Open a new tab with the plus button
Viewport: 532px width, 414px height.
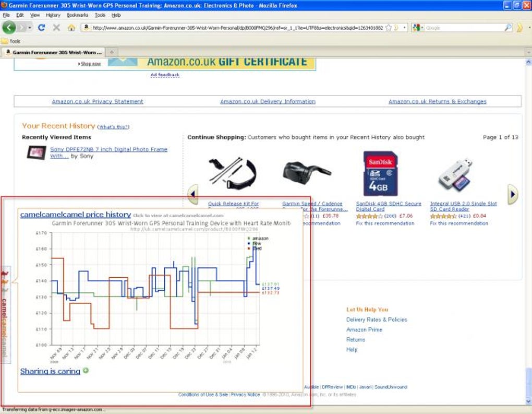pyautogui.click(x=112, y=52)
